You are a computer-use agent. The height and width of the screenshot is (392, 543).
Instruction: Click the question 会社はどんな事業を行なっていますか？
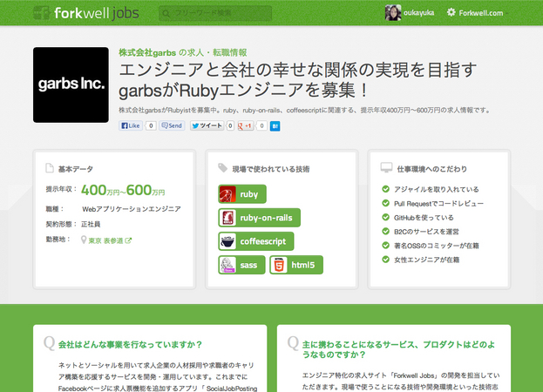130,345
